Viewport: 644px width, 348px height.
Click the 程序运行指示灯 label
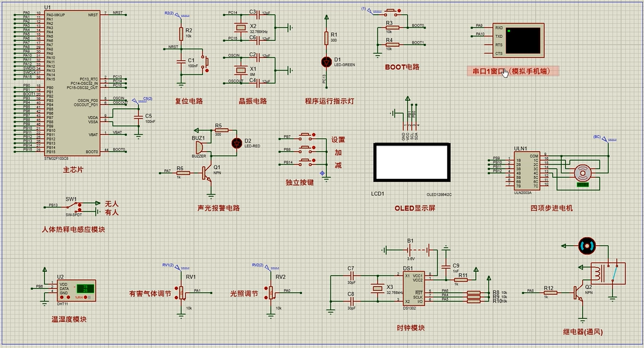(329, 101)
